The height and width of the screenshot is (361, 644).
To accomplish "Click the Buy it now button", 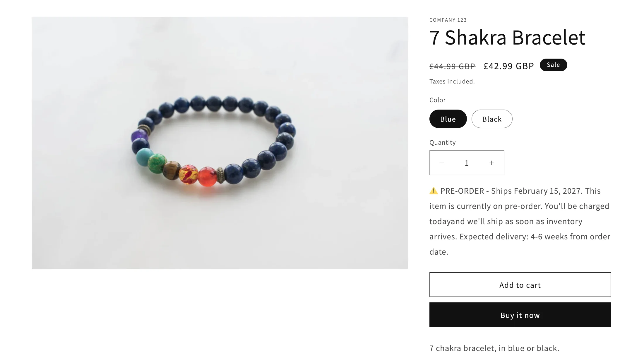I will pos(520,315).
